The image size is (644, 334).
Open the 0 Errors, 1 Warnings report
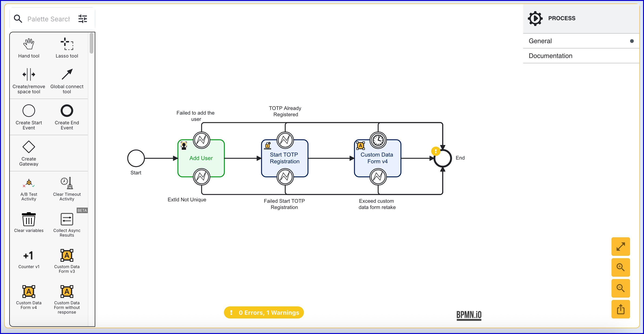[x=264, y=312]
